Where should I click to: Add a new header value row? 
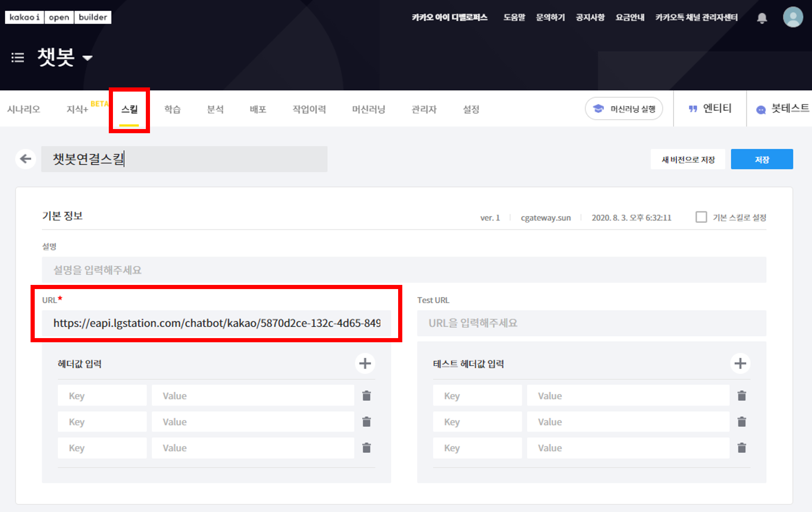(x=365, y=364)
